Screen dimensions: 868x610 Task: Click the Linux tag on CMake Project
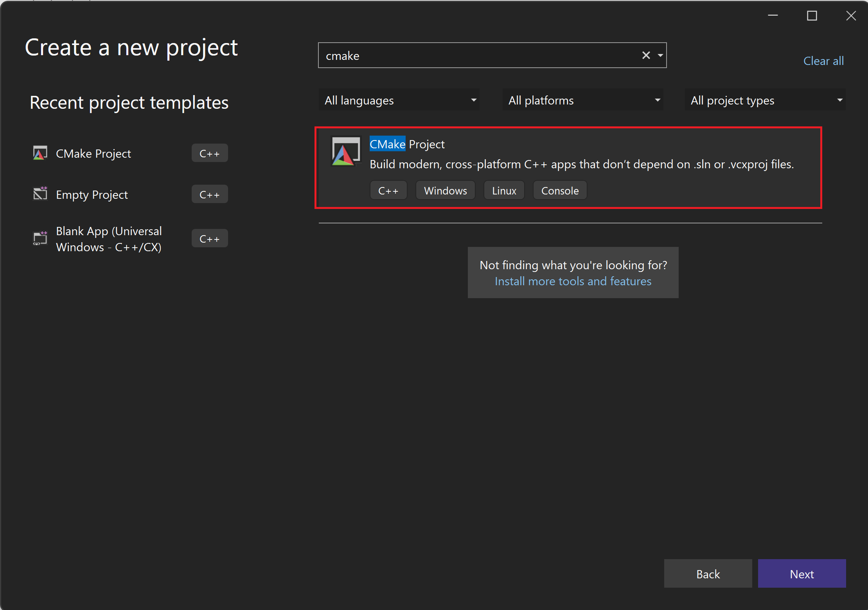coord(503,191)
